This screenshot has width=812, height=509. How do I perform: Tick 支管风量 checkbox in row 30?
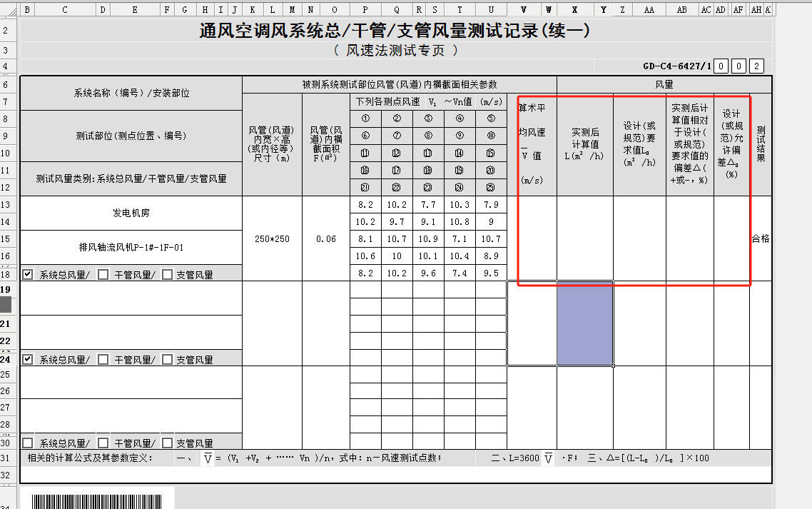[167, 443]
